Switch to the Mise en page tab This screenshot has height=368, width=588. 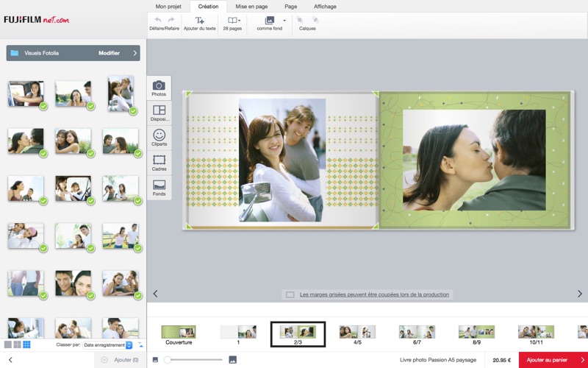tap(251, 6)
